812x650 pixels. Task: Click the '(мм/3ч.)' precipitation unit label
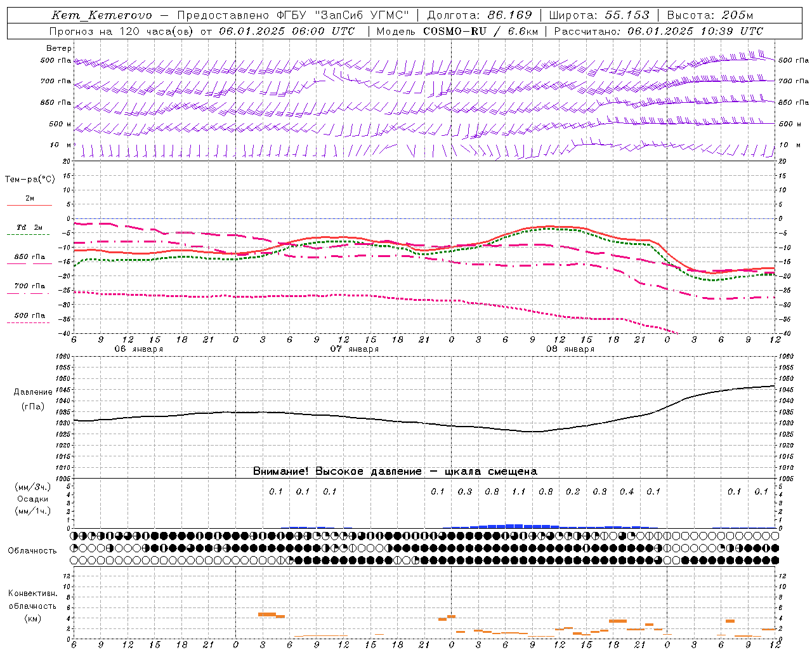[33, 487]
